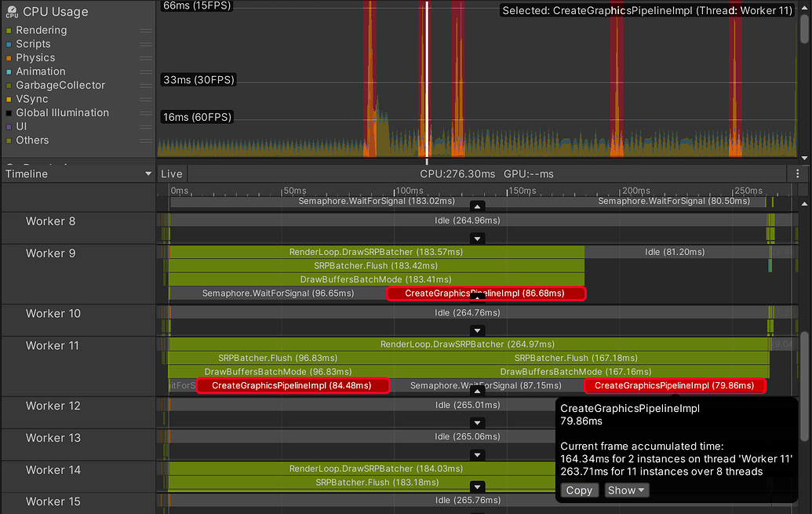812x514 pixels.
Task: Click the drag handle beside Scripts
Action: (146, 44)
